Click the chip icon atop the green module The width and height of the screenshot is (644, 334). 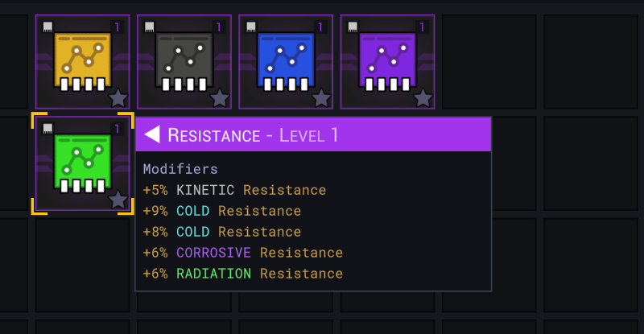tap(48, 128)
